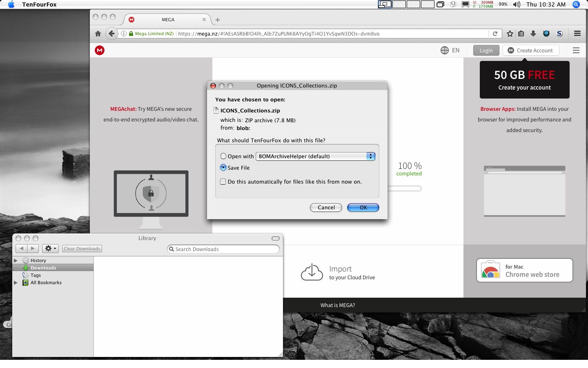This screenshot has height=368, width=588.
Task: Click the S extension icon in toolbar
Action: [559, 34]
